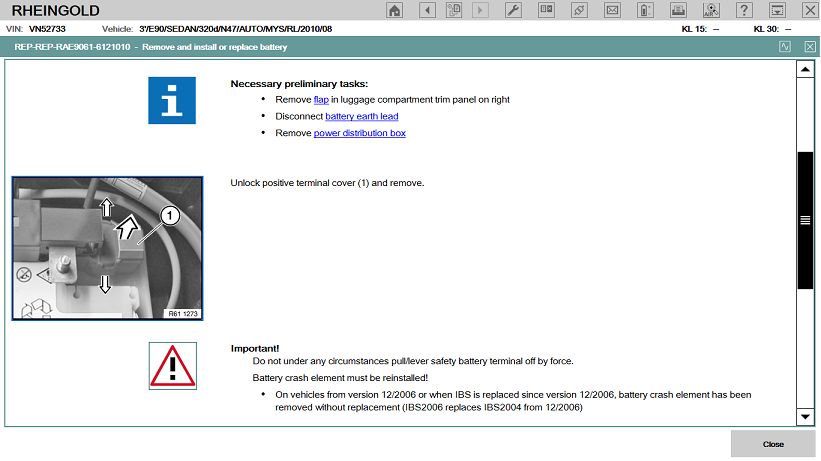Image resolution: width=821 pixels, height=461 pixels.
Task: Click 'Necessary preliminary tasks:' heading
Action: coord(299,84)
